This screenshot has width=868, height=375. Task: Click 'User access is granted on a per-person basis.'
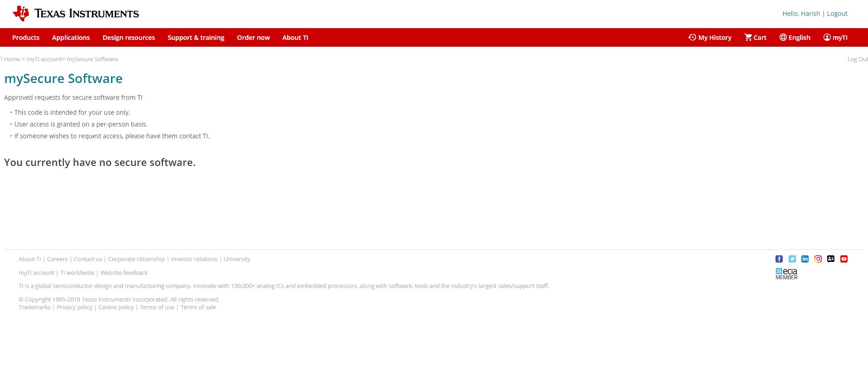(x=81, y=124)
